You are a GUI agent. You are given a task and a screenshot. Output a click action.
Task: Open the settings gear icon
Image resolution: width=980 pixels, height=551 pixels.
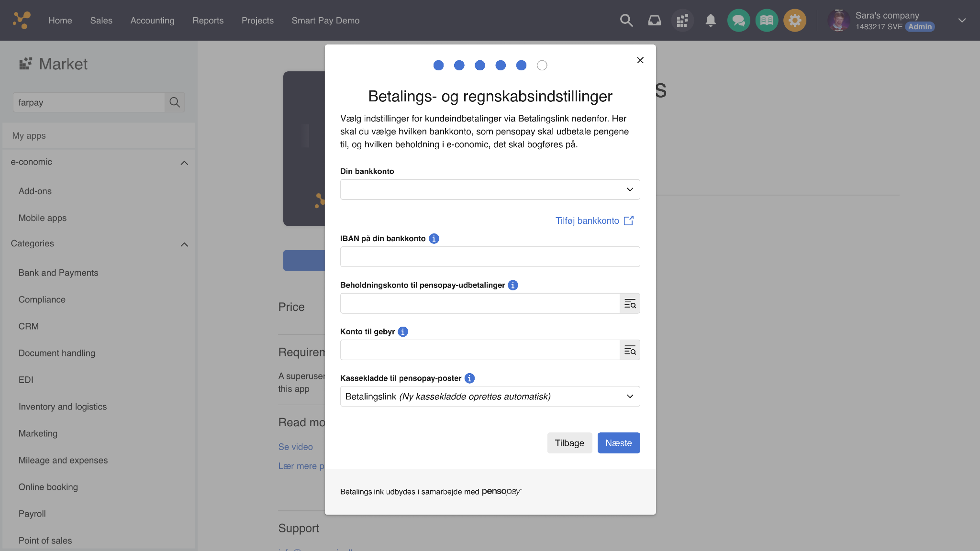click(x=795, y=21)
